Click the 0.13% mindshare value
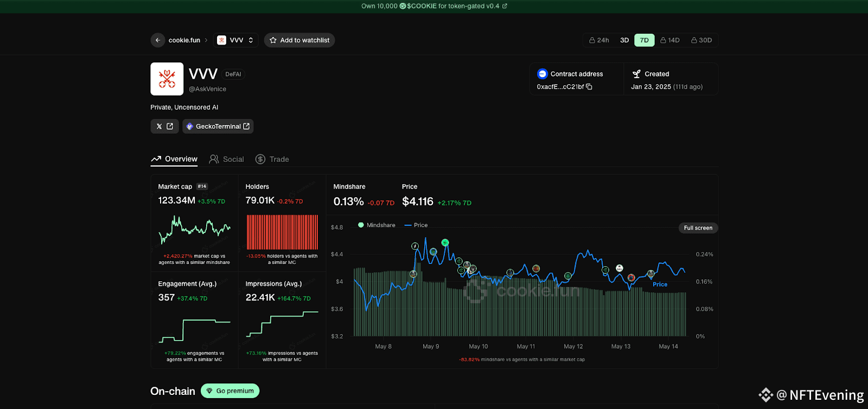 [348, 202]
